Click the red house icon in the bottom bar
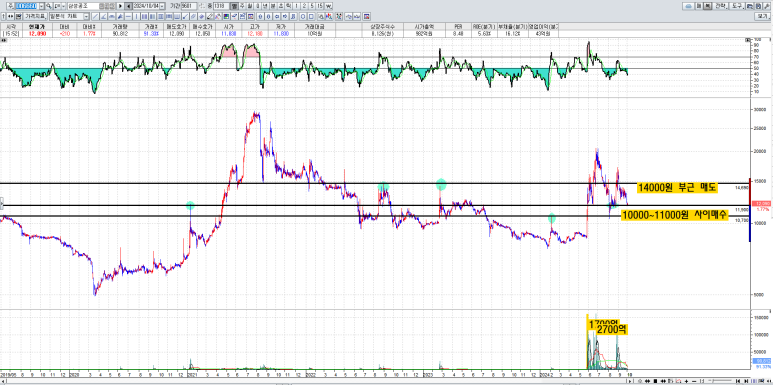Image resolution: width=773 pixels, height=385 pixels. click(x=678, y=381)
